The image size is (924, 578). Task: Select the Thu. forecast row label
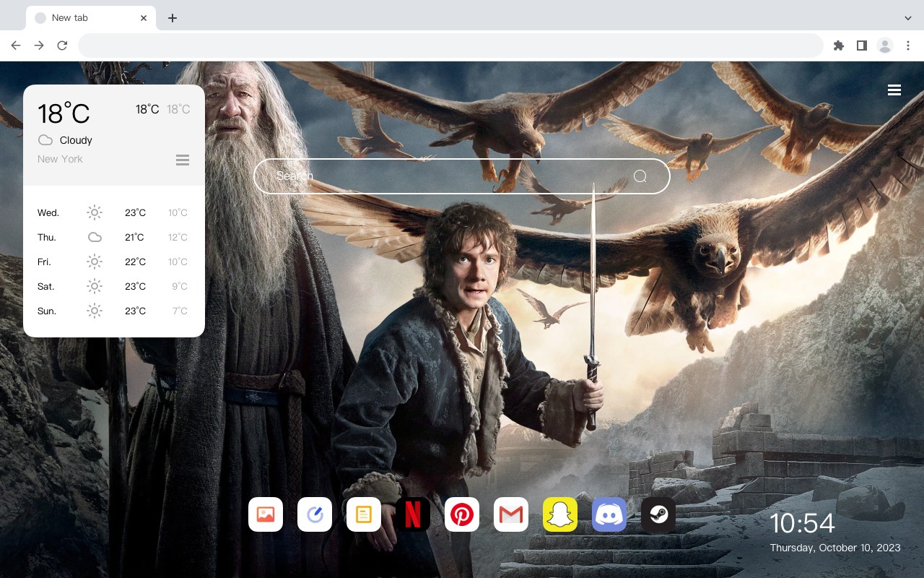(x=47, y=238)
